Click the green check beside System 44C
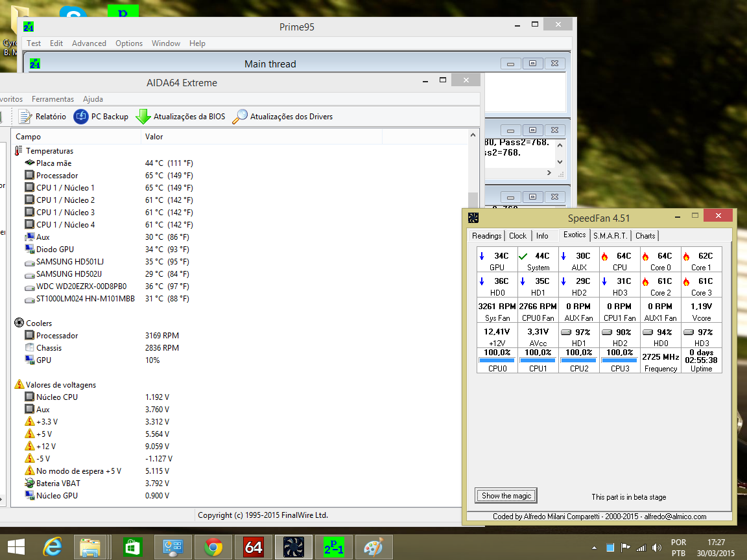The image size is (747, 560). click(523, 256)
